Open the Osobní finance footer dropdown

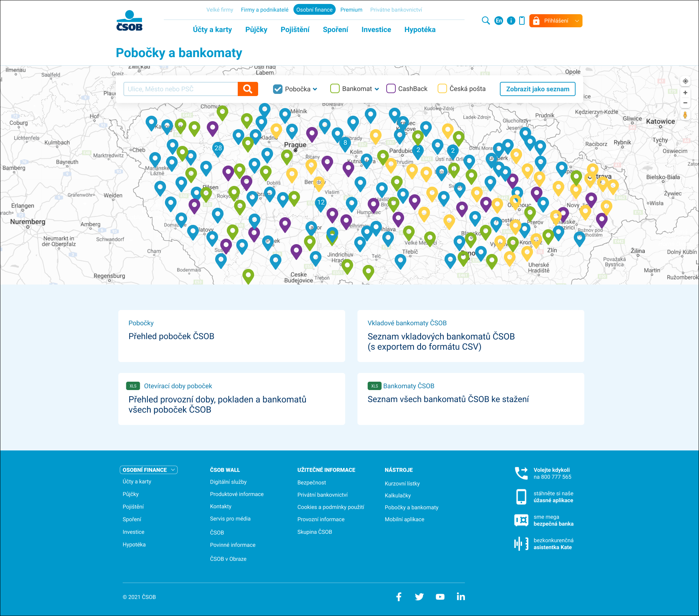[x=149, y=470]
